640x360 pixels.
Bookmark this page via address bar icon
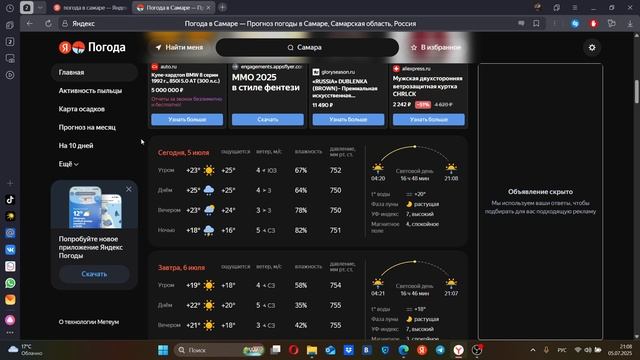[x=536, y=24]
